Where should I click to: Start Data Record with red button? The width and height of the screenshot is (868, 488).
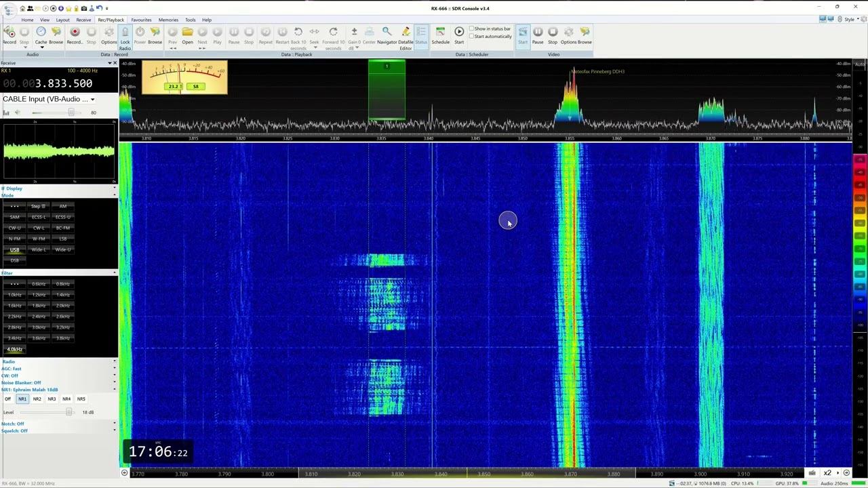coord(75,32)
